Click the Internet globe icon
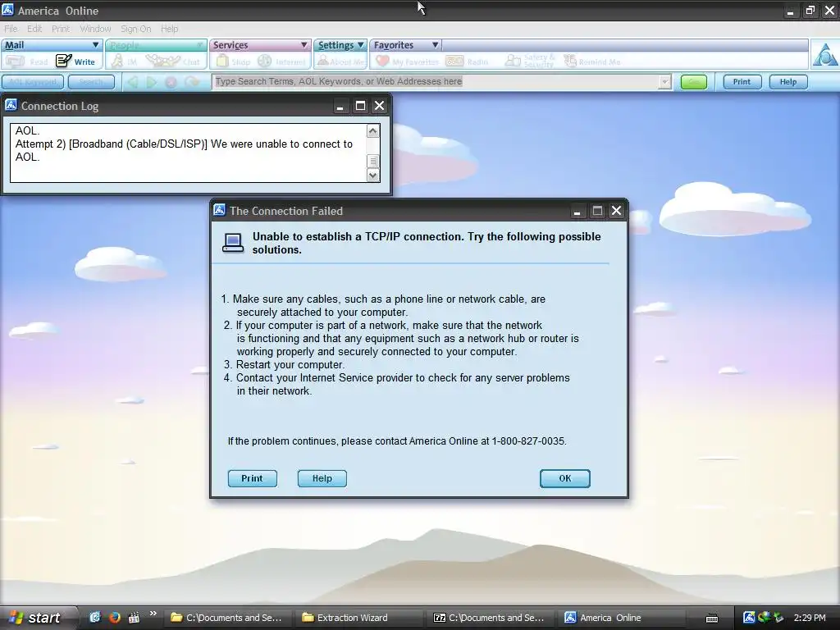The height and width of the screenshot is (630, 840). [265, 61]
